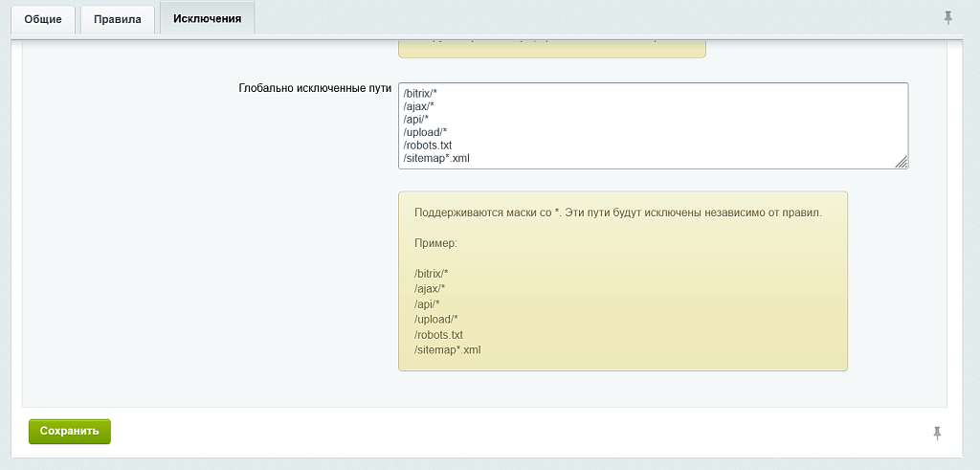Select the Исключения tab

(207, 18)
